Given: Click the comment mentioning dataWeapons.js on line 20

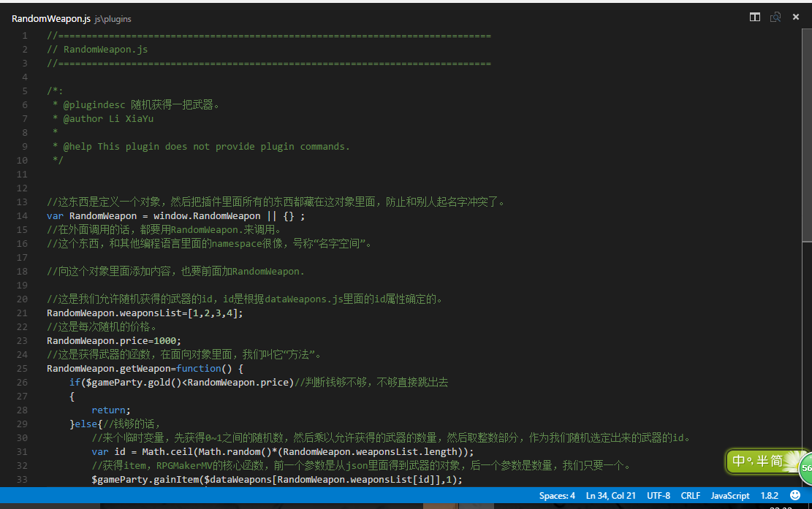Looking at the screenshot, I should click(x=244, y=299).
